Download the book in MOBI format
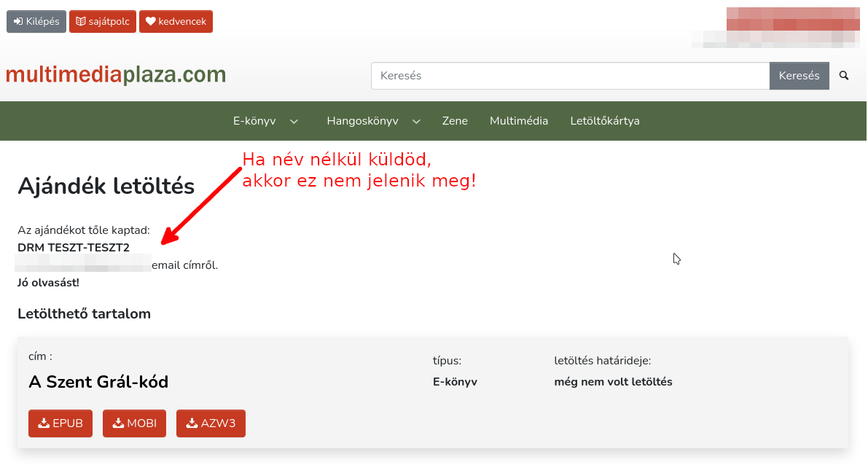 [x=134, y=423]
